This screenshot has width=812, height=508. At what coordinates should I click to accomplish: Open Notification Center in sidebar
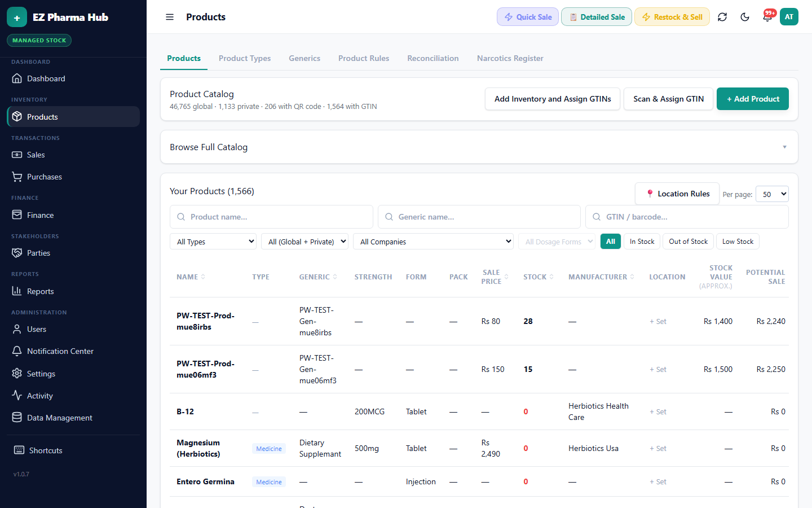[73, 351]
